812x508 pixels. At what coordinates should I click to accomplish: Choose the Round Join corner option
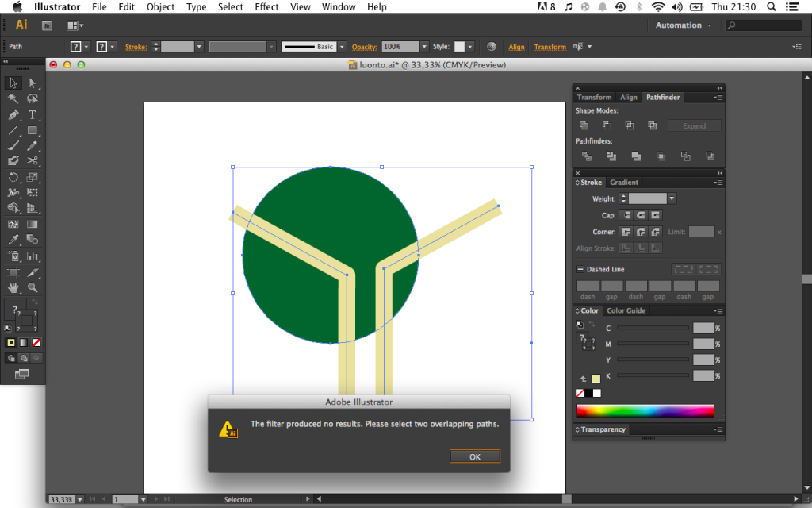(x=641, y=232)
